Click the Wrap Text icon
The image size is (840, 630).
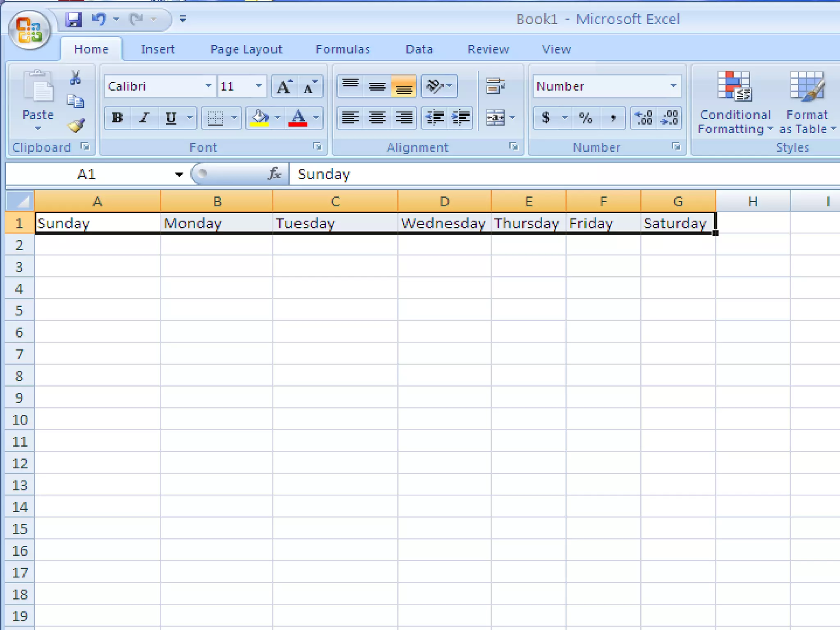click(x=495, y=86)
